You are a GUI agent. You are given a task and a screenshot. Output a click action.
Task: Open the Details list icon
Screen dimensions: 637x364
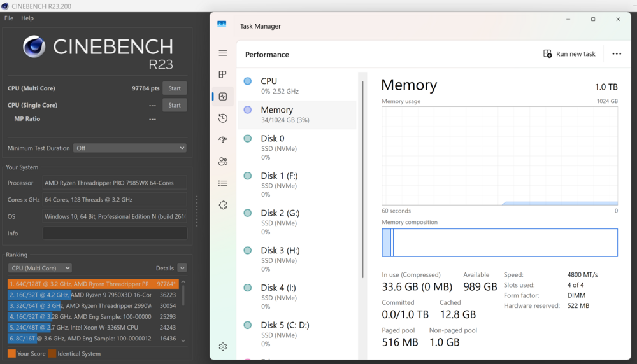click(222, 183)
